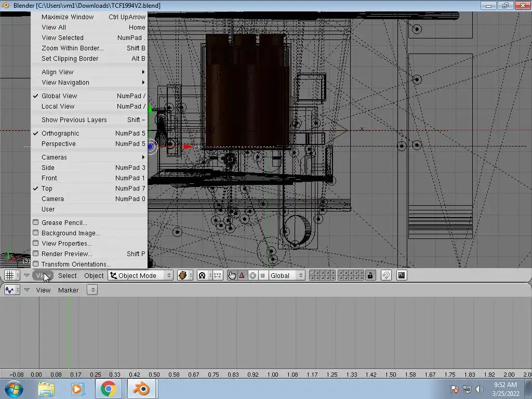Choose Zoom Within Border menu entry
Viewport: 532px width, 399px height.
(x=89, y=48)
